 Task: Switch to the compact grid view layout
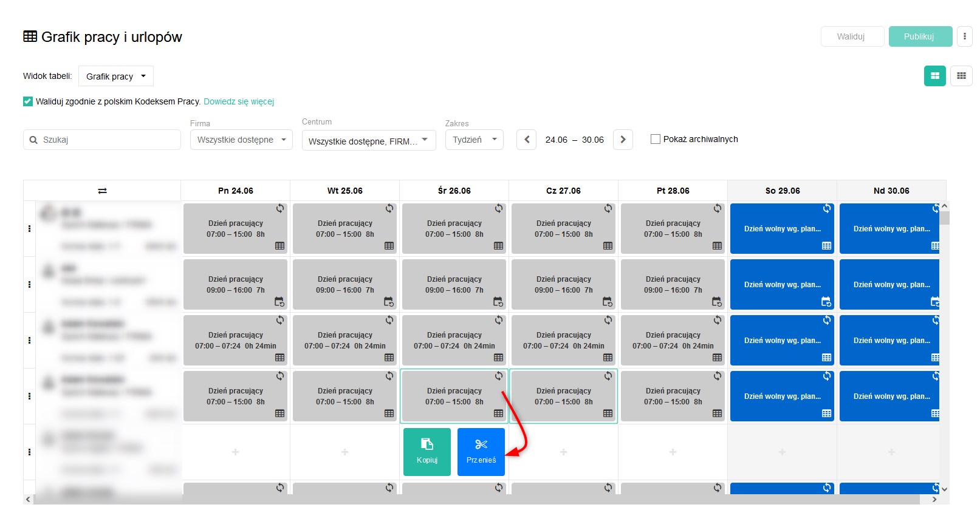click(x=961, y=76)
